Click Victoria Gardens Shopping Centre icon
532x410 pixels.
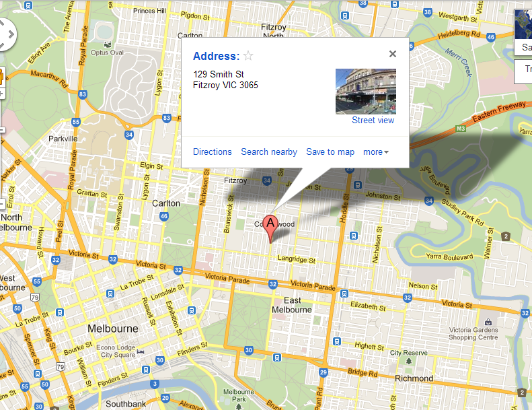tap(488, 321)
